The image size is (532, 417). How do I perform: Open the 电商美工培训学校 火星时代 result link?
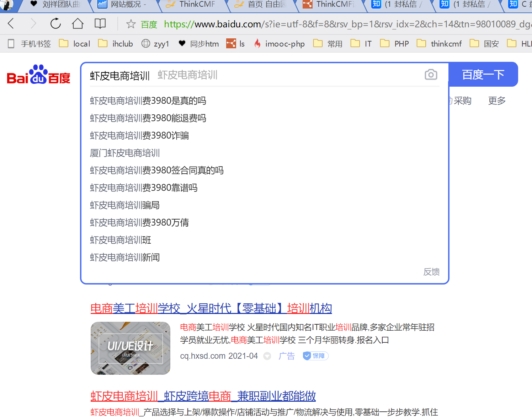pos(211,308)
